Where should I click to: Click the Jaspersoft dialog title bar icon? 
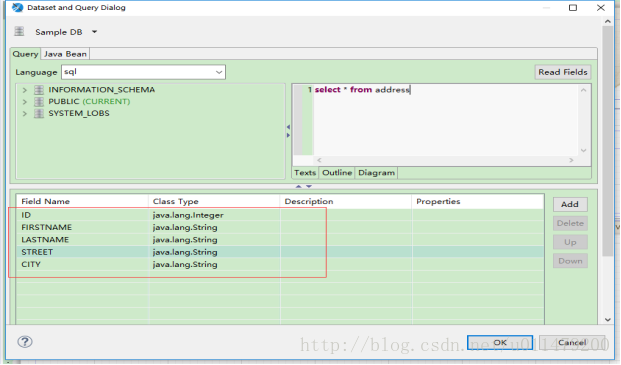point(17,7)
